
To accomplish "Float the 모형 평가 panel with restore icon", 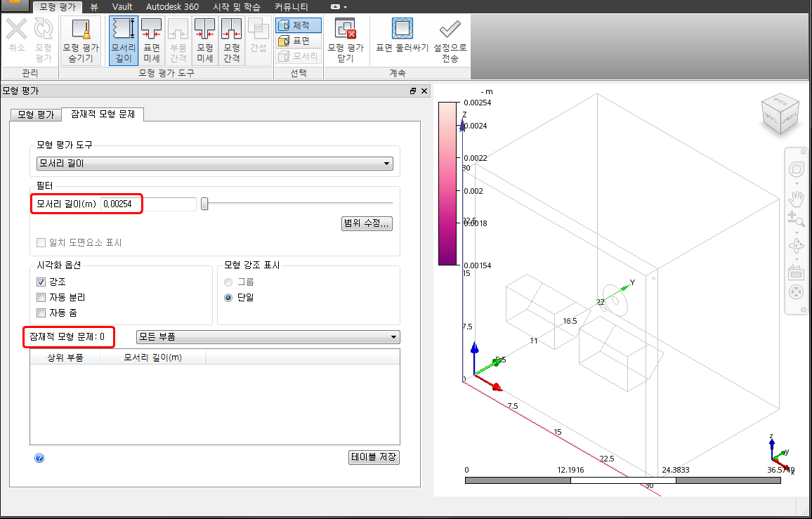I will [413, 91].
